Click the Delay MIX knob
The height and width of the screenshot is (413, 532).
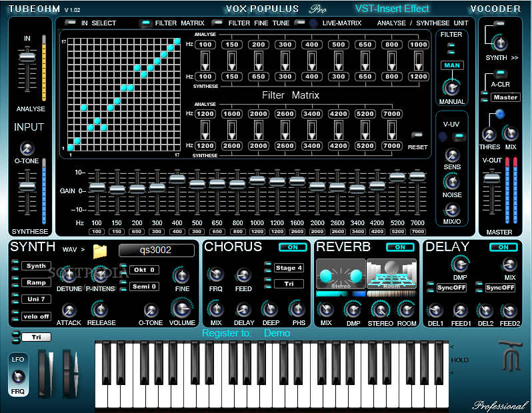pos(509,264)
